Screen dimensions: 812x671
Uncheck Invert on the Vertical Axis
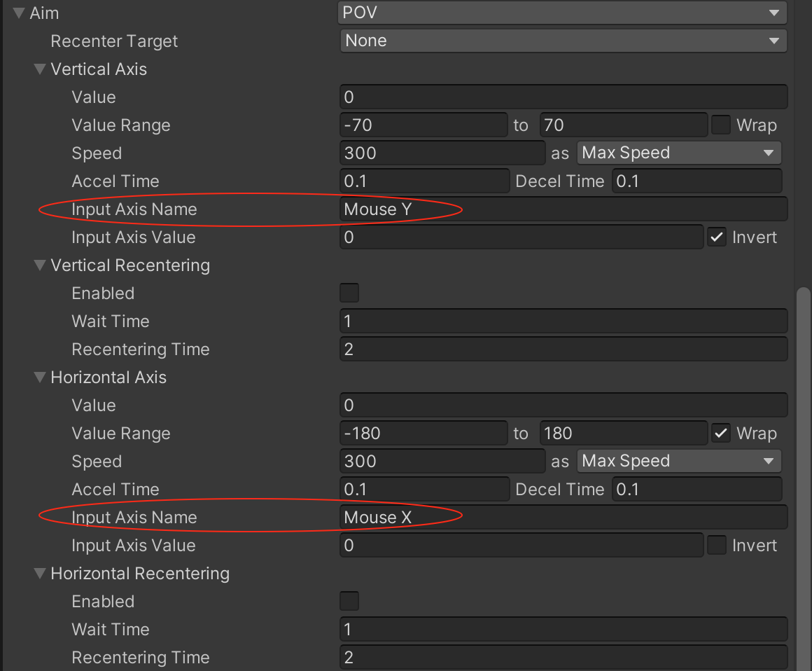pyautogui.click(x=716, y=237)
